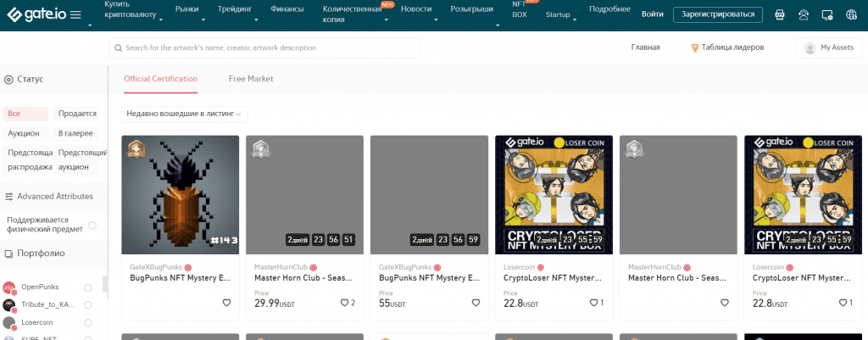Click the avatar icon in My Assets
This screenshot has width=868, height=340.
[810, 48]
